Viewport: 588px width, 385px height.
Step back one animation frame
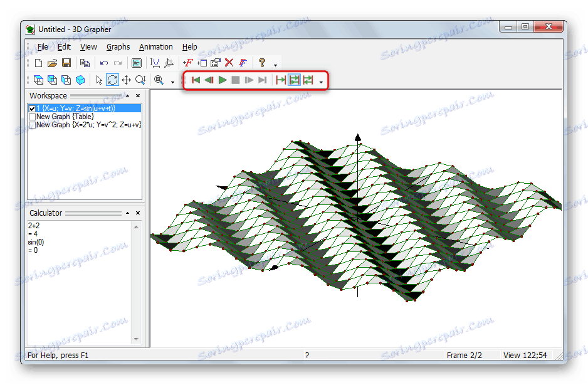[x=209, y=80]
